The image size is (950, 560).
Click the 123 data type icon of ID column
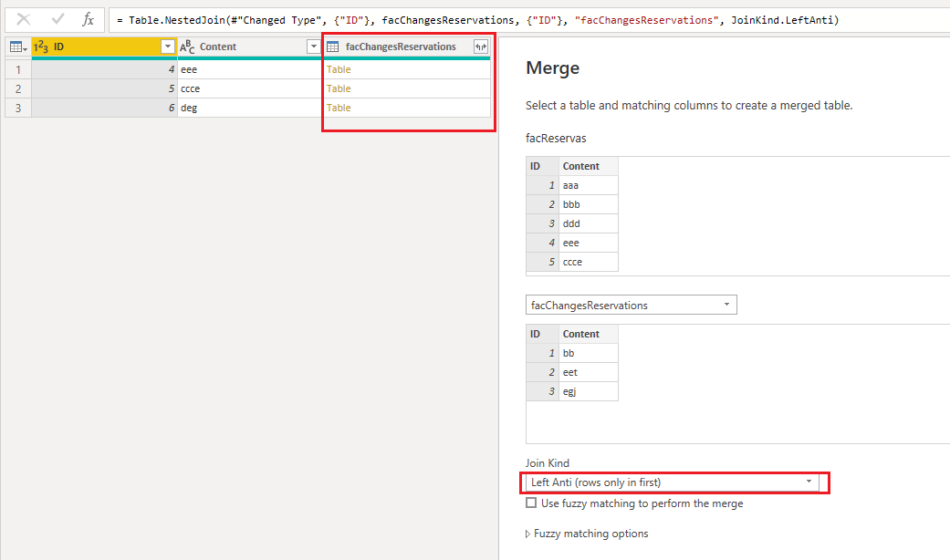41,47
